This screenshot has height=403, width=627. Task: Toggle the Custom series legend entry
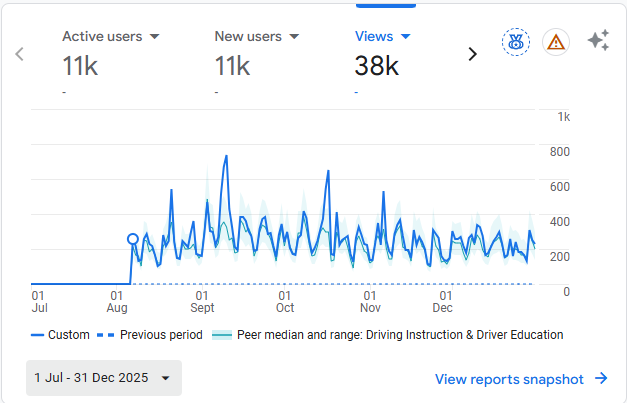[60, 335]
